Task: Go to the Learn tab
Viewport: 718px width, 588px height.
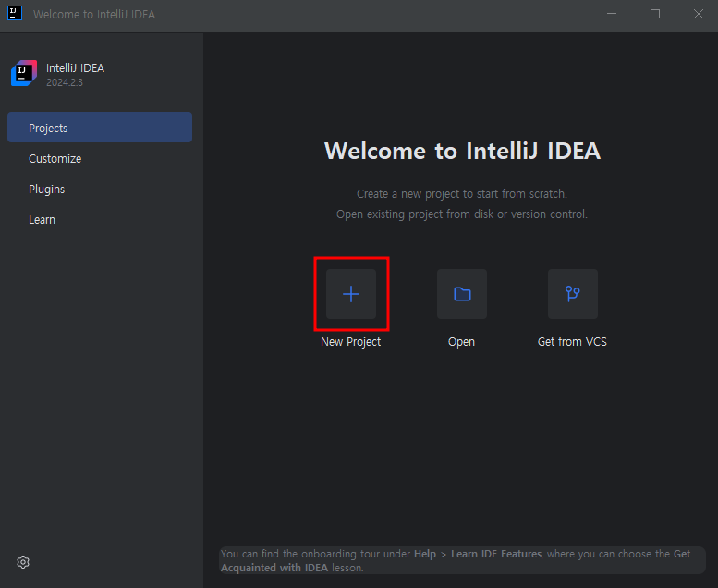Action: (100, 219)
